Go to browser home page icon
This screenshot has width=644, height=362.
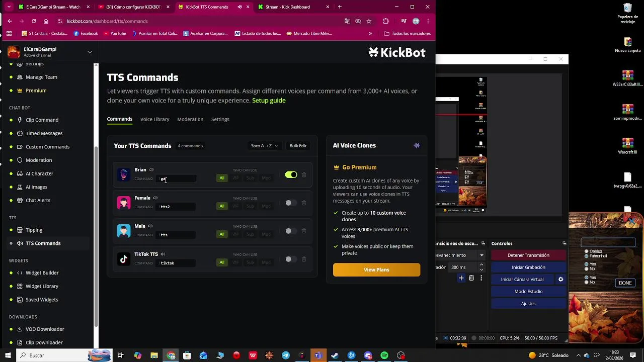tap(46, 21)
